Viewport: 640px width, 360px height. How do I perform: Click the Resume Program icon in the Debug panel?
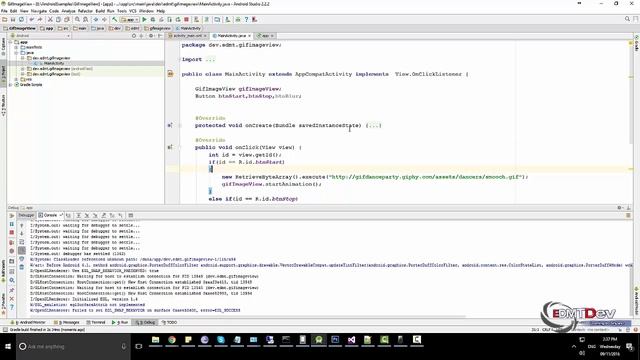coord(11,216)
